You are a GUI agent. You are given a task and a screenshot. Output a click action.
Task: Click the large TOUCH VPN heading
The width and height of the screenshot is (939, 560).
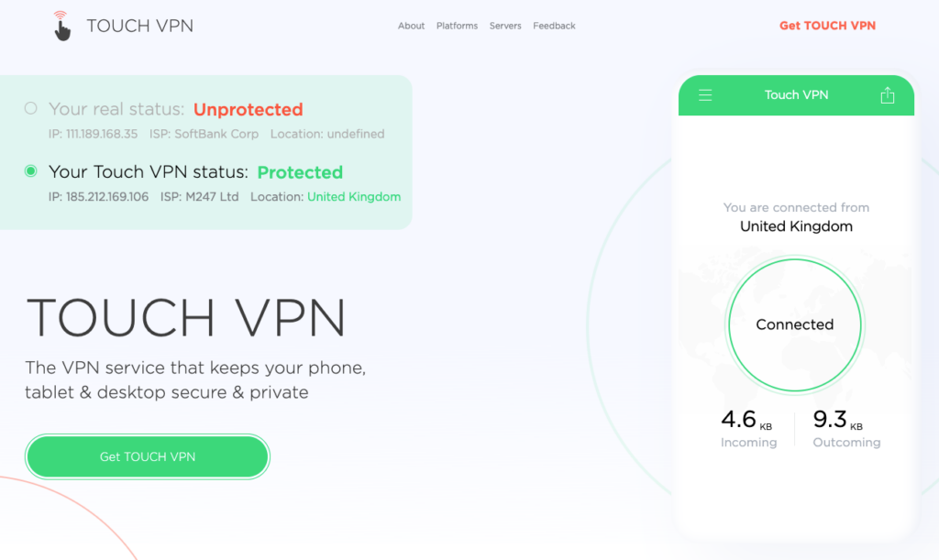(186, 318)
